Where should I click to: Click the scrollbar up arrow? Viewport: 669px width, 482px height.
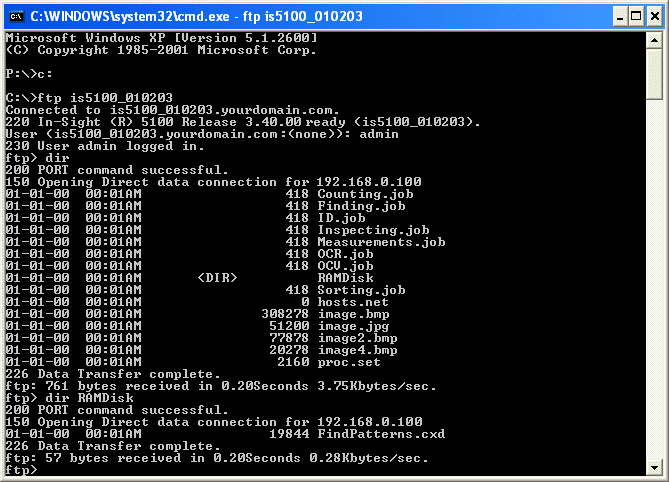[x=654, y=39]
